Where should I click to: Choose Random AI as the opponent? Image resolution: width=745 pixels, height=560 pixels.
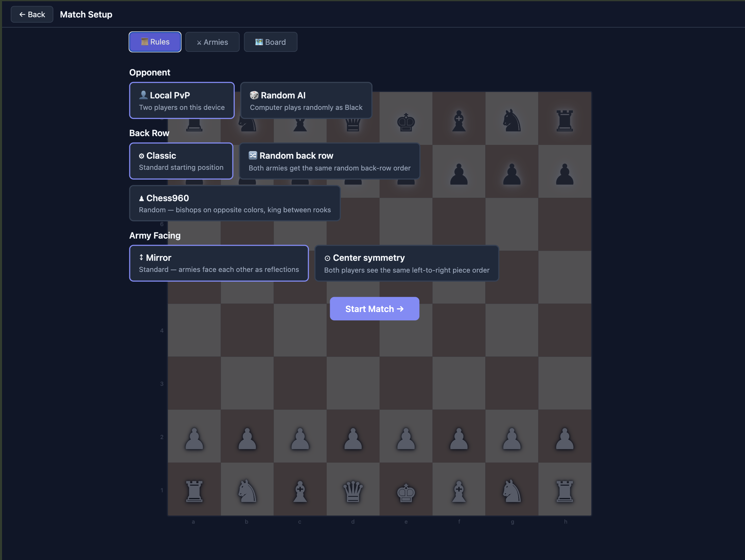point(306,100)
